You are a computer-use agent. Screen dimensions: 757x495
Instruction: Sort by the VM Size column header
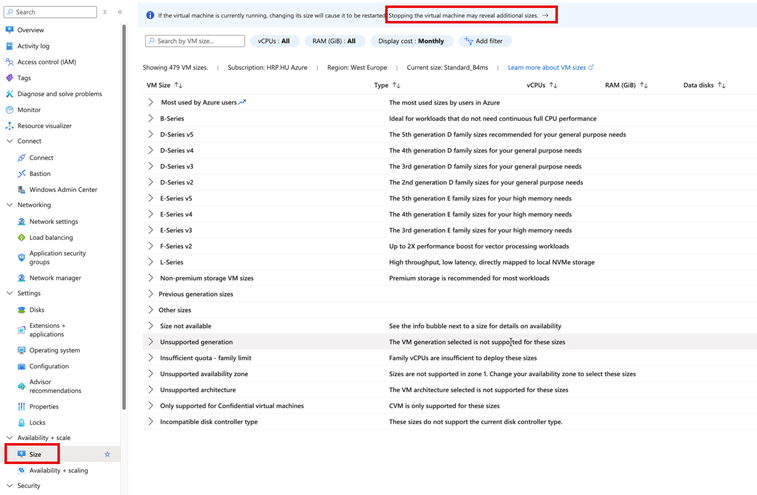coord(165,86)
